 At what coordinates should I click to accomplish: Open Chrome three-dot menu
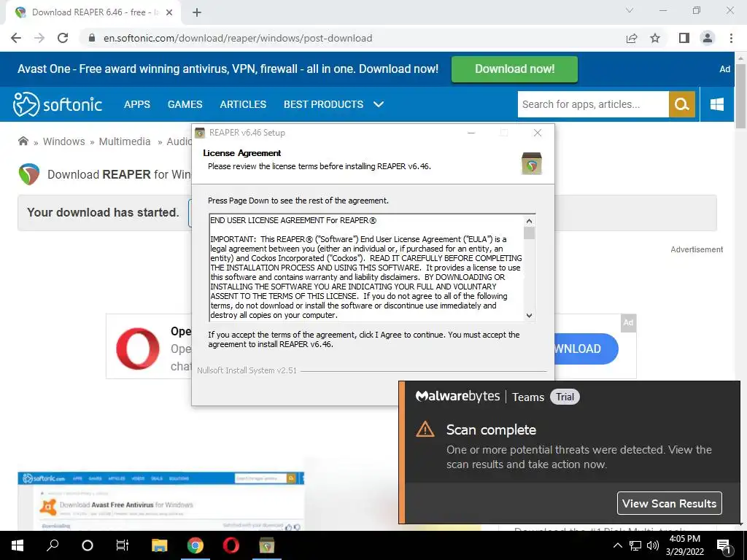731,38
